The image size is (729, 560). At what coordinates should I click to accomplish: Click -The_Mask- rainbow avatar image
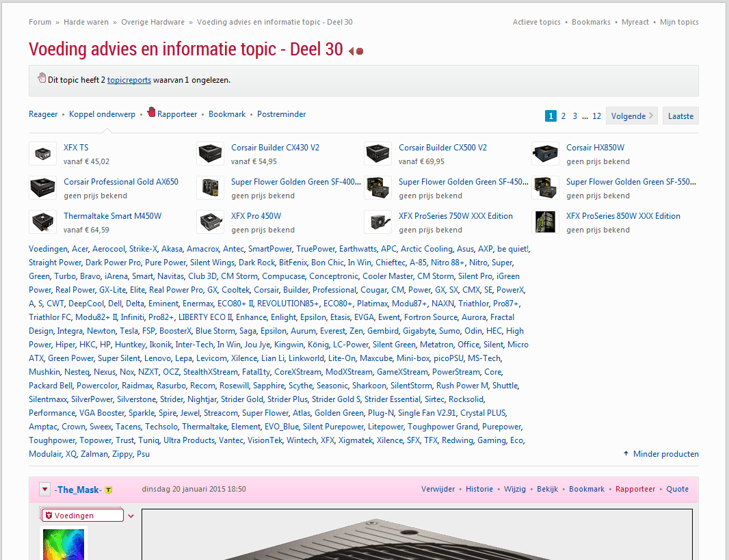click(64, 544)
